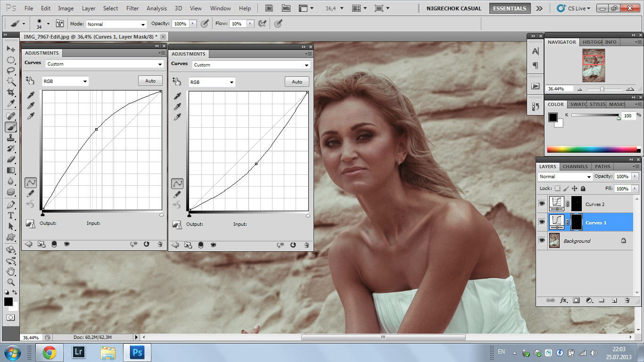Toggle visibility of the Background layer

(x=542, y=241)
